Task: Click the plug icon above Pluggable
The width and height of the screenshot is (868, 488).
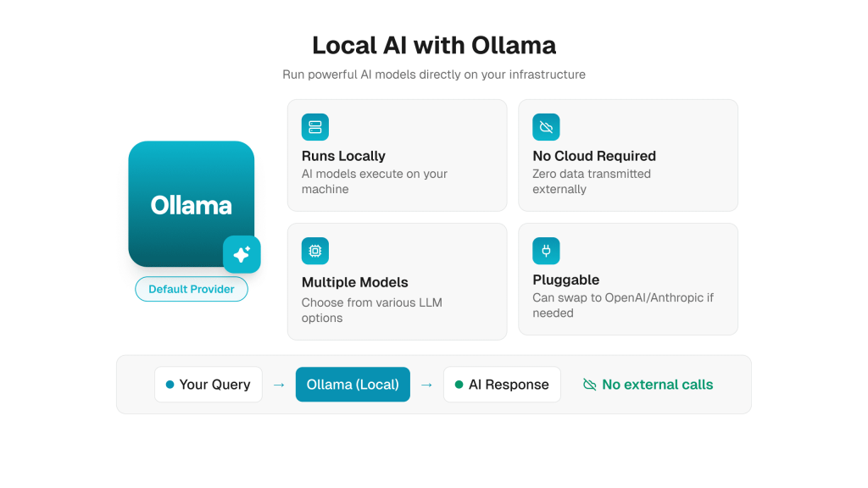Action: pyautogui.click(x=546, y=251)
